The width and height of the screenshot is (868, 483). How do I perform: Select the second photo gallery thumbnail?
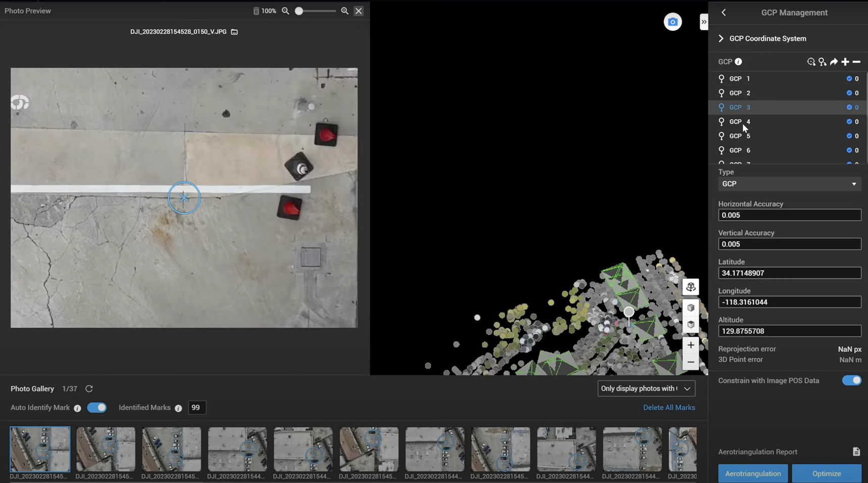106,449
